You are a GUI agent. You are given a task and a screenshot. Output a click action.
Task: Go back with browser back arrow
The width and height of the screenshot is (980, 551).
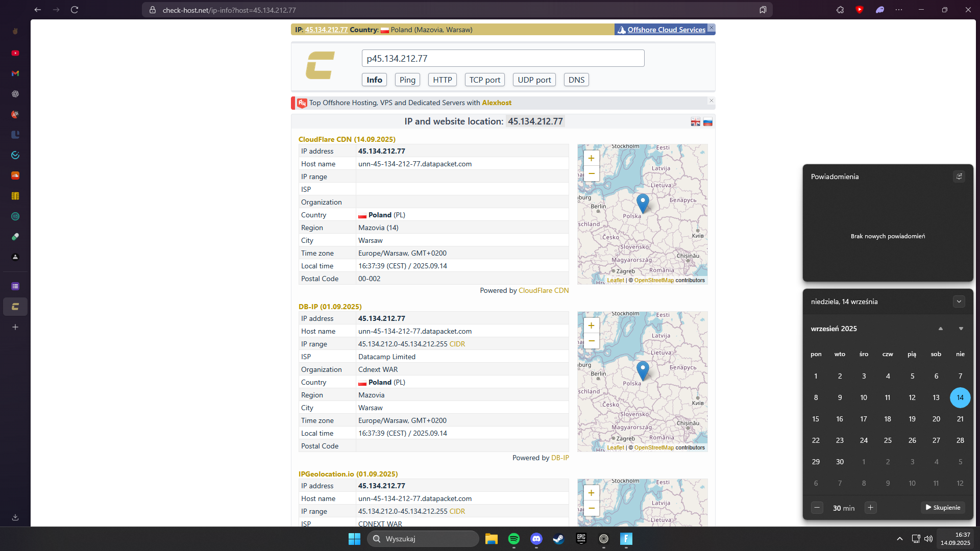click(38, 10)
